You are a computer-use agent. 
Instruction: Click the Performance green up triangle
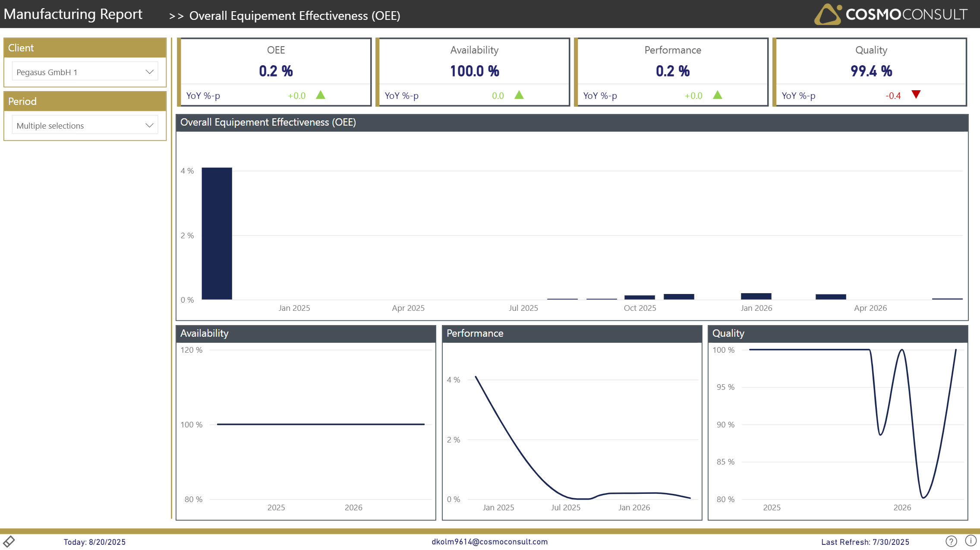717,95
